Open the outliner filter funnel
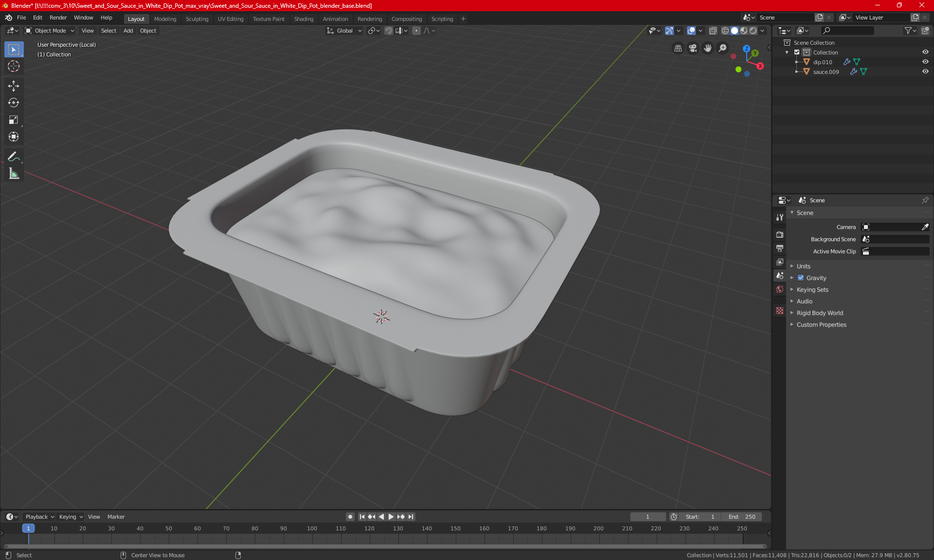The width and height of the screenshot is (934, 560). pyautogui.click(x=910, y=31)
